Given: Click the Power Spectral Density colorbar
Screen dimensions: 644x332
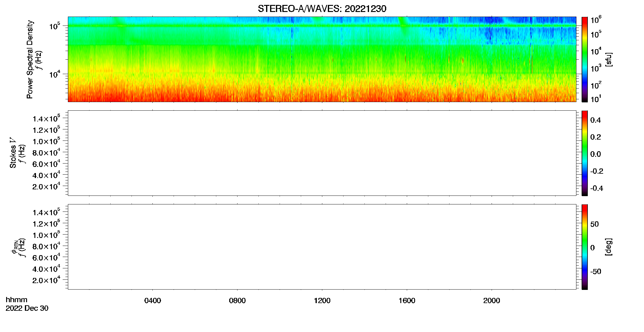Looking at the screenshot, I should point(584,59).
